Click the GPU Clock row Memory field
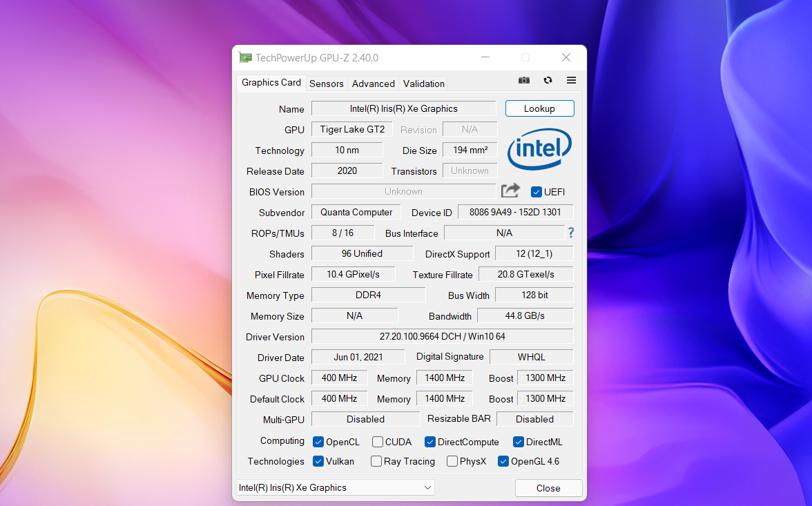The image size is (812, 506). (445, 378)
